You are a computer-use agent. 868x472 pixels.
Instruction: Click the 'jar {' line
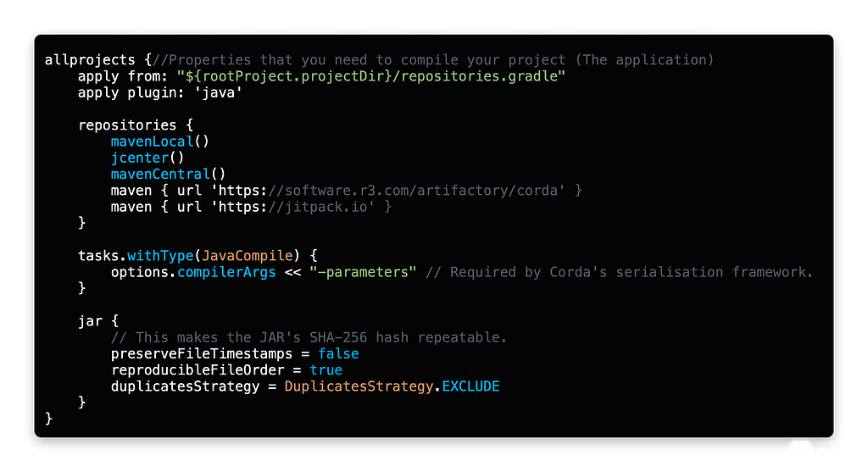98,321
